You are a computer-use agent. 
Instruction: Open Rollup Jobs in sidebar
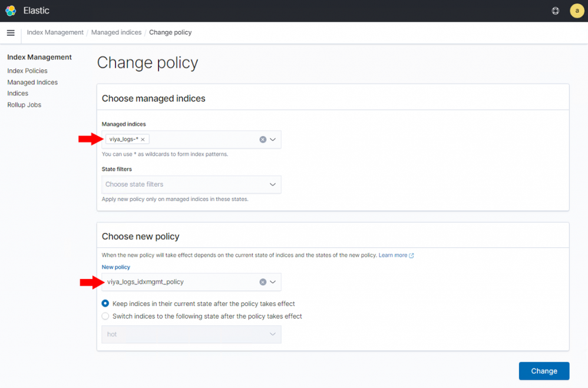(24, 105)
